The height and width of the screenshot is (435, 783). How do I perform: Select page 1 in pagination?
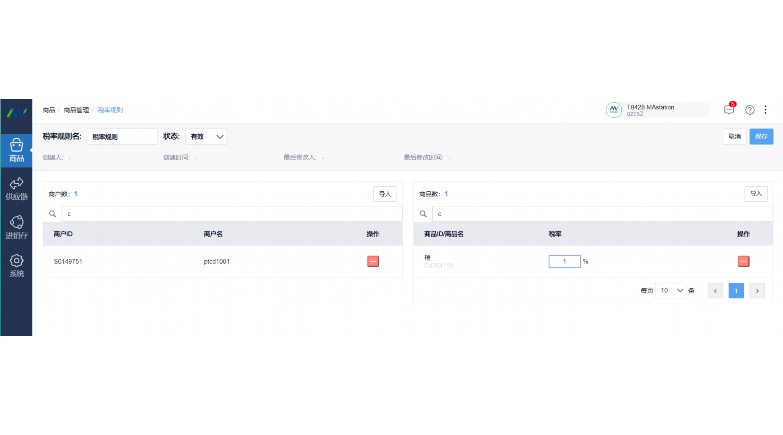click(736, 291)
